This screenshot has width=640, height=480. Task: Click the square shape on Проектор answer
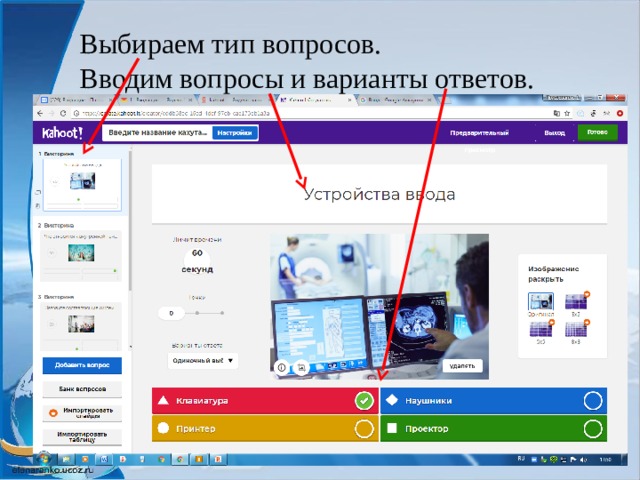pyautogui.click(x=392, y=428)
